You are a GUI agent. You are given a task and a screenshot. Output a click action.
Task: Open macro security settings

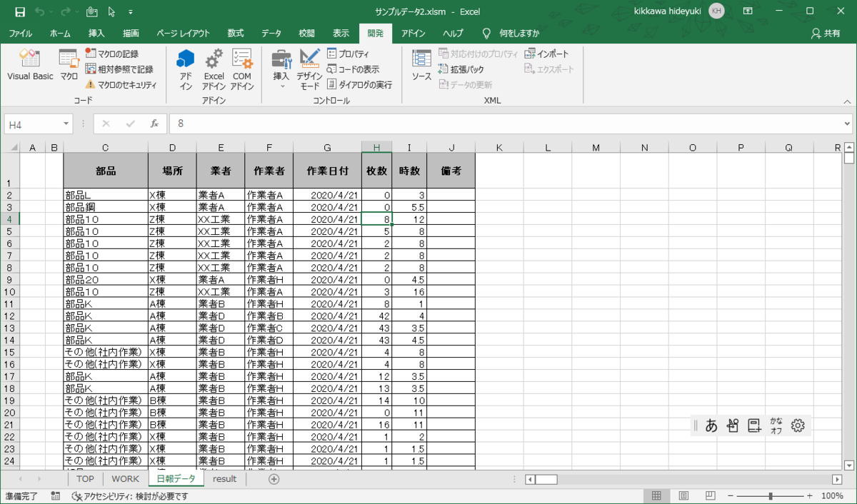[x=121, y=84]
